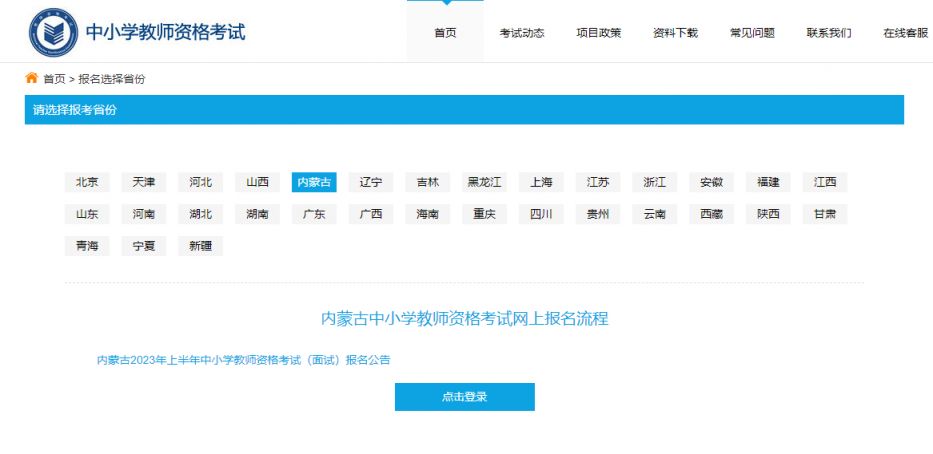Select province 广西
Viewport: 933px width, 454px height.
371,214
